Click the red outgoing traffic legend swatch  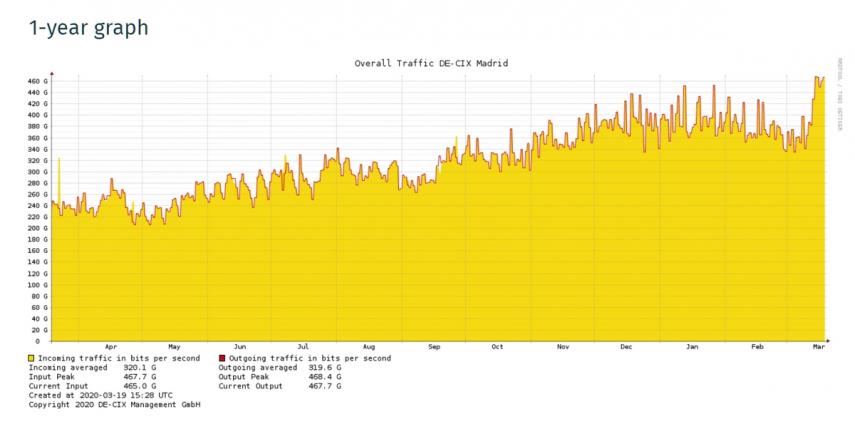[x=222, y=359]
